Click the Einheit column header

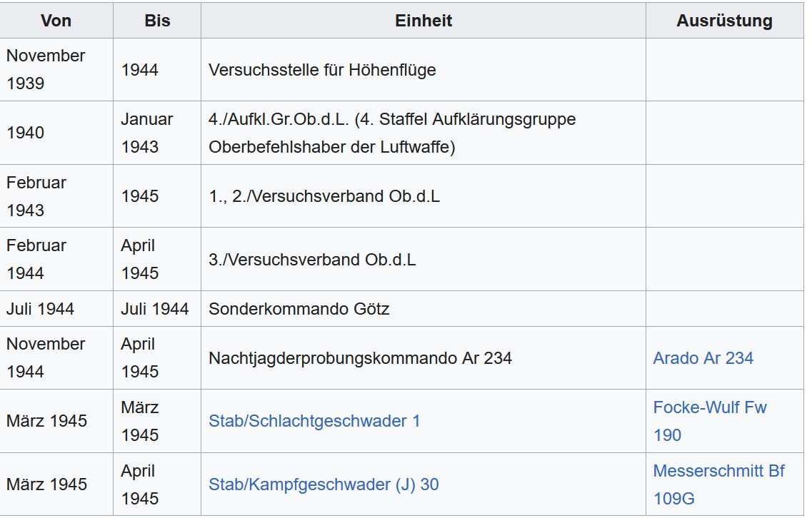tap(423, 21)
